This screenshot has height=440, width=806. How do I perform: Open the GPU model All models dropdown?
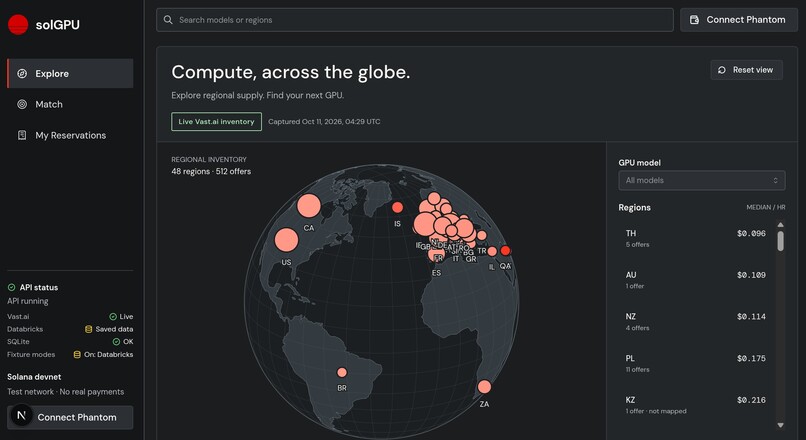click(x=702, y=180)
